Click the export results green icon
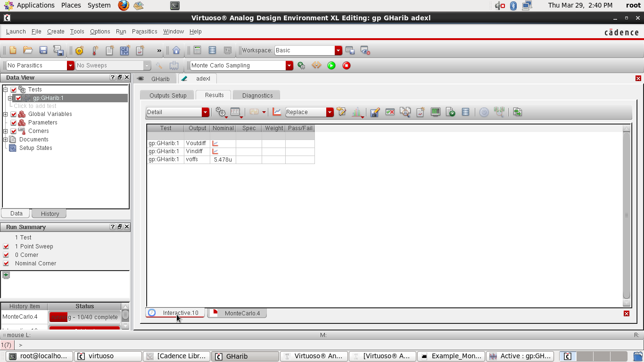 click(x=518, y=112)
